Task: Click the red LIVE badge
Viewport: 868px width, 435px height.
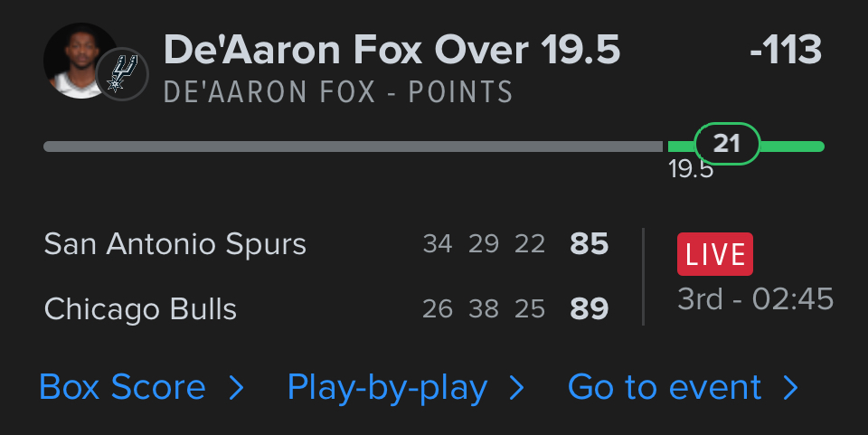Action: 714,254
